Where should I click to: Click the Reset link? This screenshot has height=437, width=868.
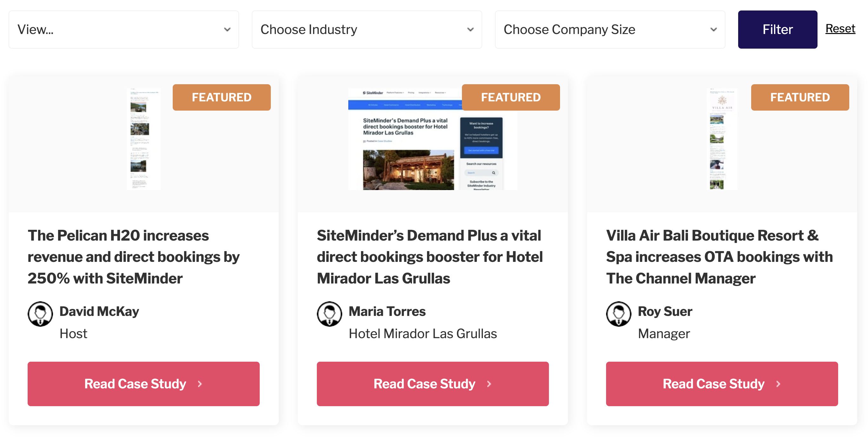pyautogui.click(x=840, y=29)
